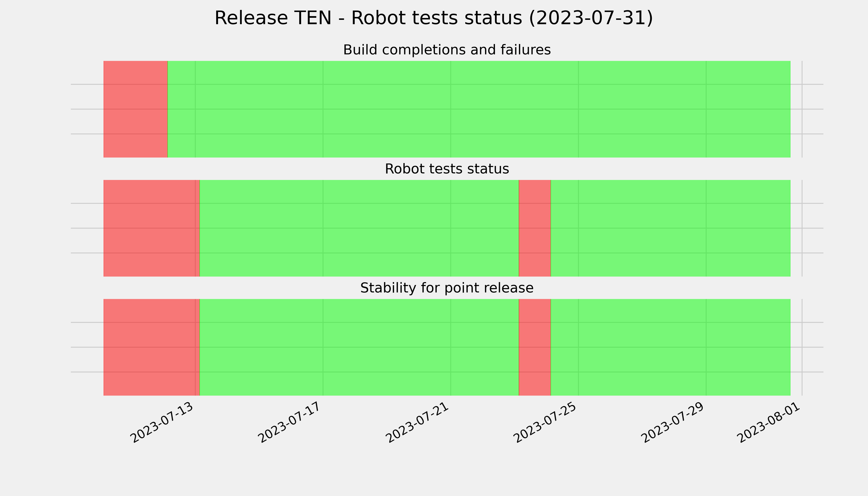Click green area between red blocks in Robot tests chart
This screenshot has width=868, height=496.
coord(359,228)
